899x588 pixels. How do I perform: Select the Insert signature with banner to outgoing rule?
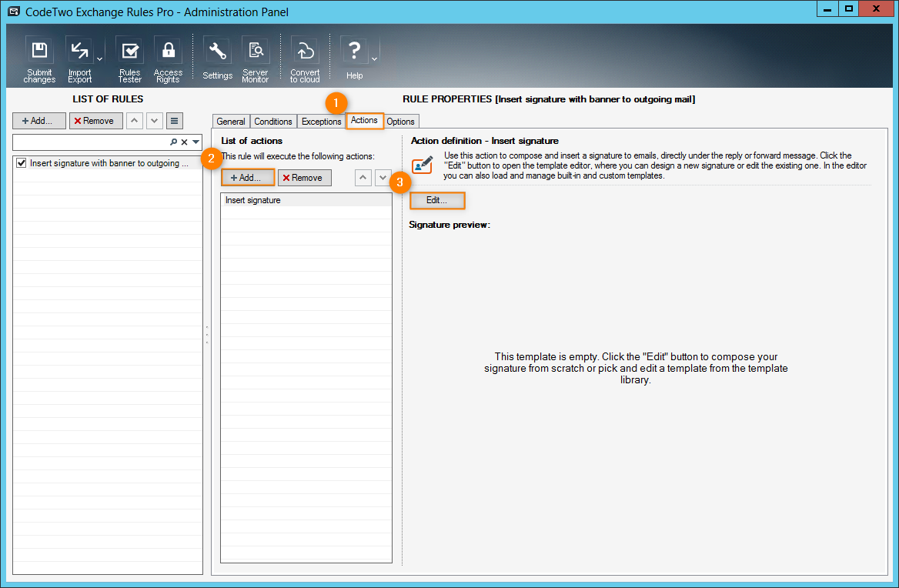pos(109,163)
